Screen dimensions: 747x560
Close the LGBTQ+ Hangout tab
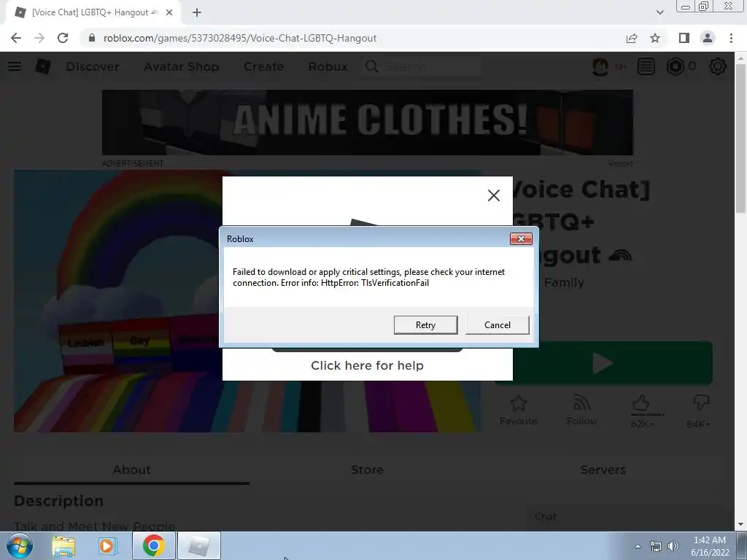(169, 12)
